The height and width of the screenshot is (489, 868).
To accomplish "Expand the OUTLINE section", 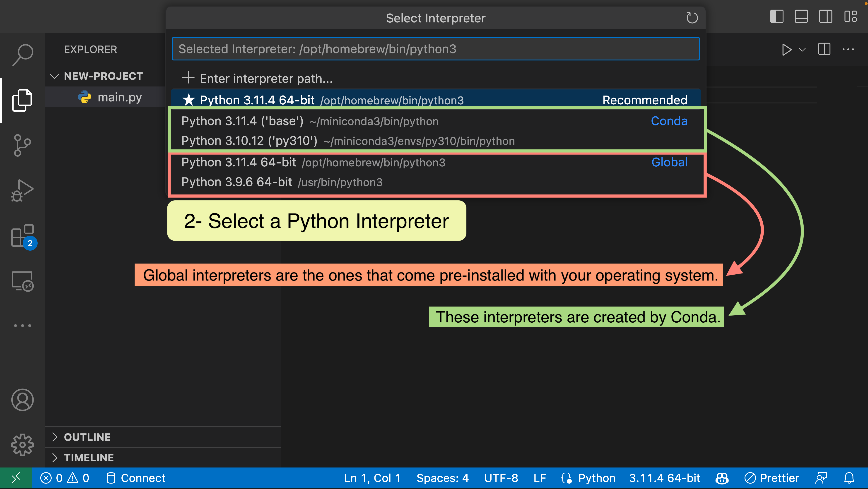I will coord(55,437).
